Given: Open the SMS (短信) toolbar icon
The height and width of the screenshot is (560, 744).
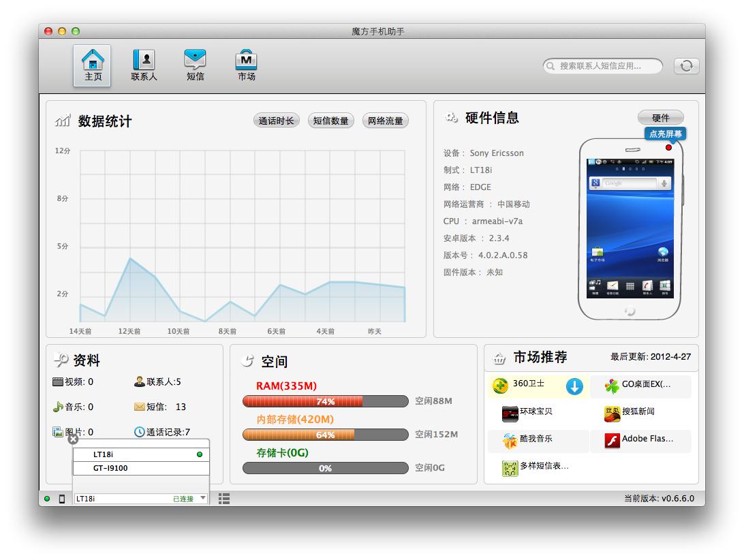Looking at the screenshot, I should (x=195, y=65).
